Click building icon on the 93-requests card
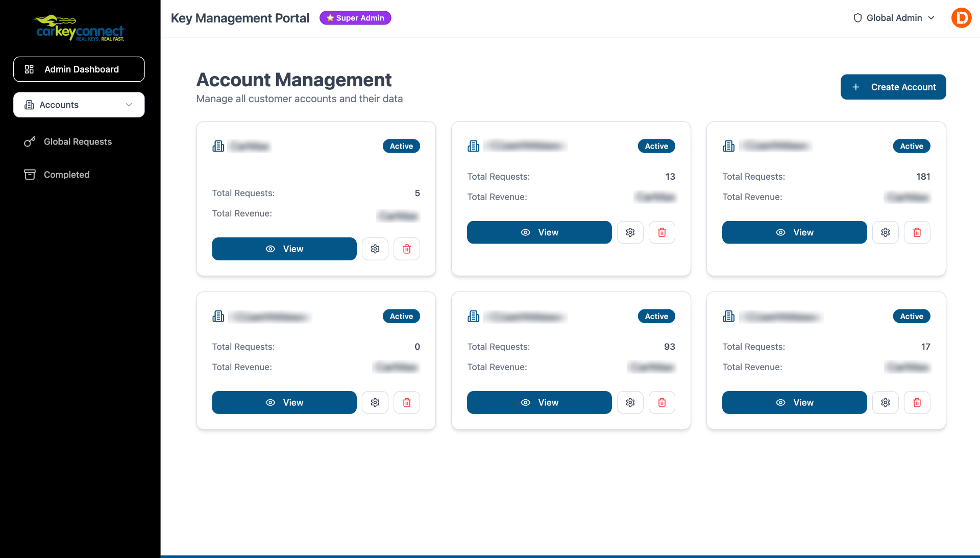 (x=474, y=317)
